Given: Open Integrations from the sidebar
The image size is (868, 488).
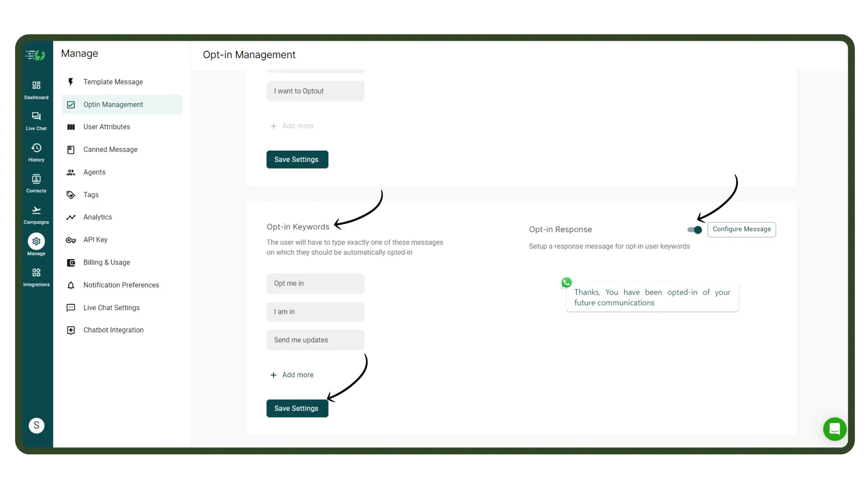Looking at the screenshot, I should (36, 277).
